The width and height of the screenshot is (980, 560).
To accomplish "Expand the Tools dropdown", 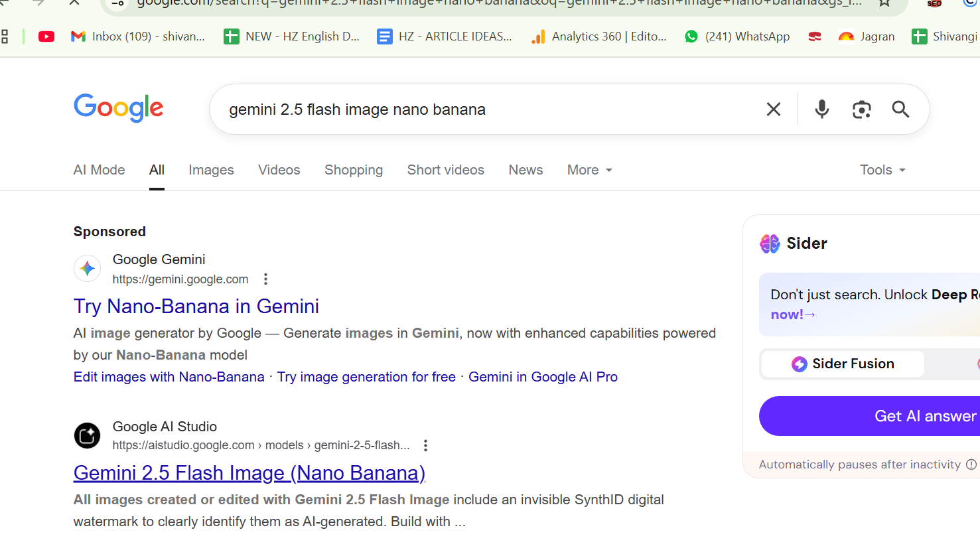I will [882, 171].
